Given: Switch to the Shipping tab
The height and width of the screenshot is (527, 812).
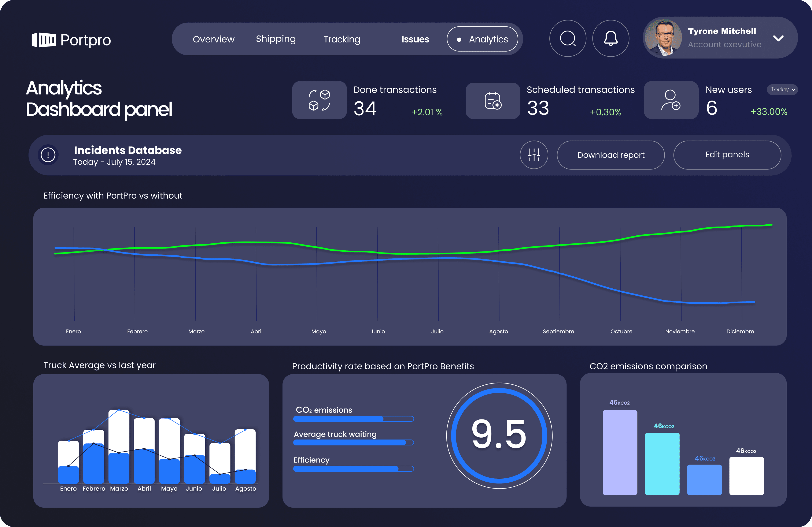Looking at the screenshot, I should 276,39.
